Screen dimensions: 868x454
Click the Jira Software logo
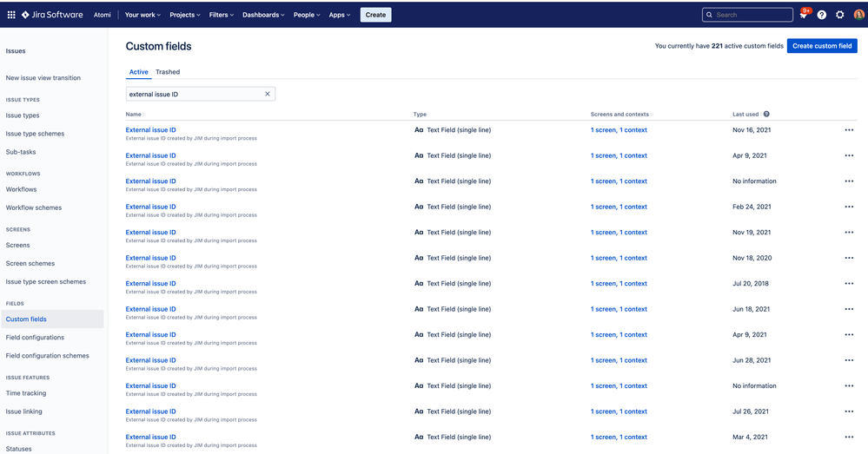point(52,15)
